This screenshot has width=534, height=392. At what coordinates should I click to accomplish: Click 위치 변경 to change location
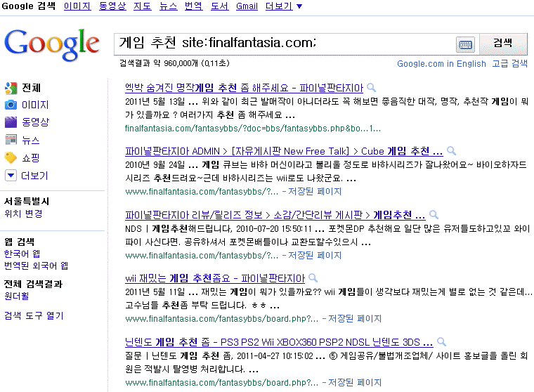tap(23, 214)
